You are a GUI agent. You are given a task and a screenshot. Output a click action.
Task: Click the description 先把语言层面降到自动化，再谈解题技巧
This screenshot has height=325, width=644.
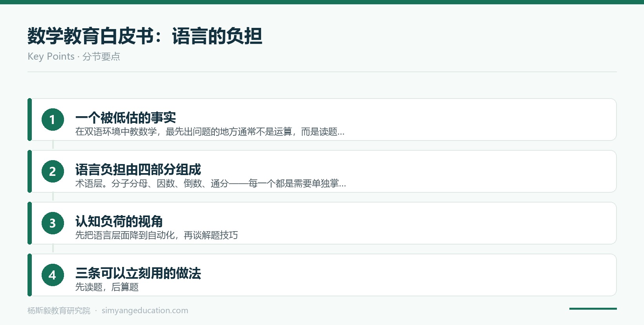[157, 235]
